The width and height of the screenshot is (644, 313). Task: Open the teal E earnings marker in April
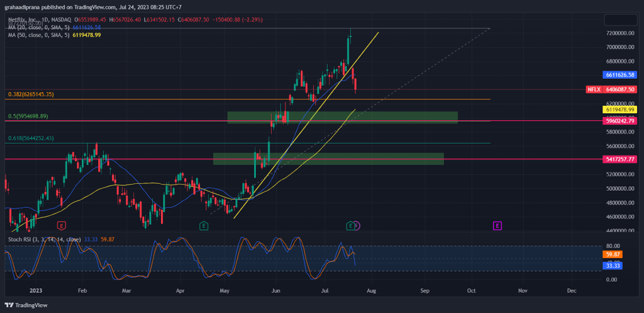pos(203,225)
